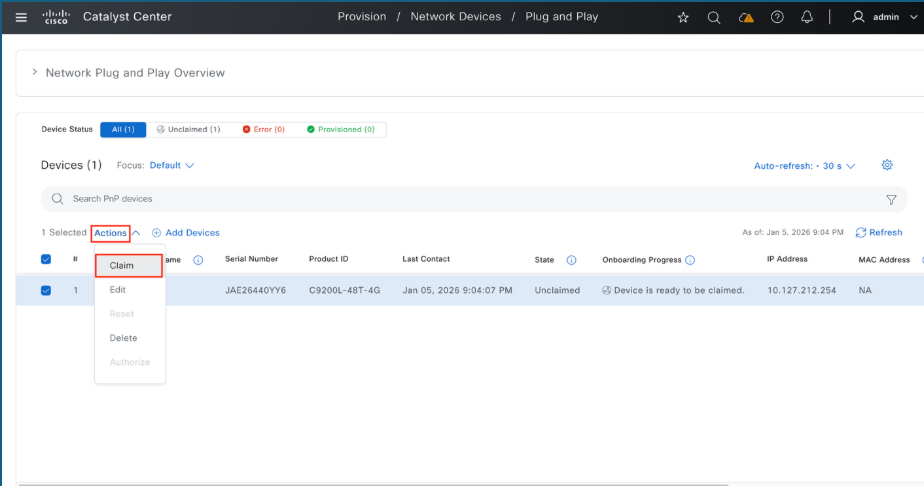Open table settings gear icon
This screenshot has height=486, width=924.
tap(887, 165)
